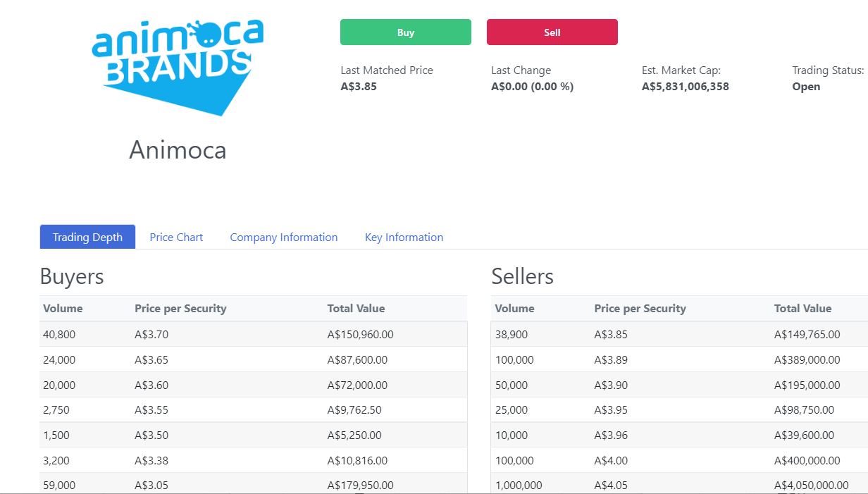Screen dimensions: 868x494
Task: Select seller price A$3.95
Action: pyautogui.click(x=611, y=410)
